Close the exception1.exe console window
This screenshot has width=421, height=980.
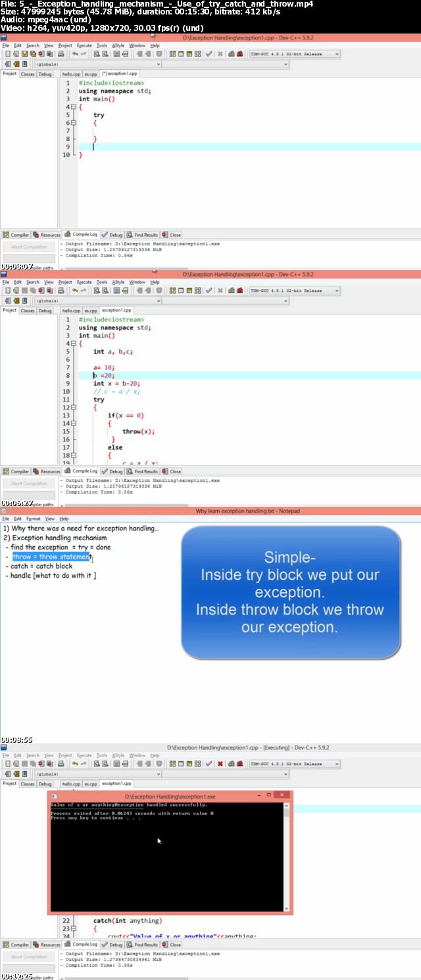pos(282,795)
